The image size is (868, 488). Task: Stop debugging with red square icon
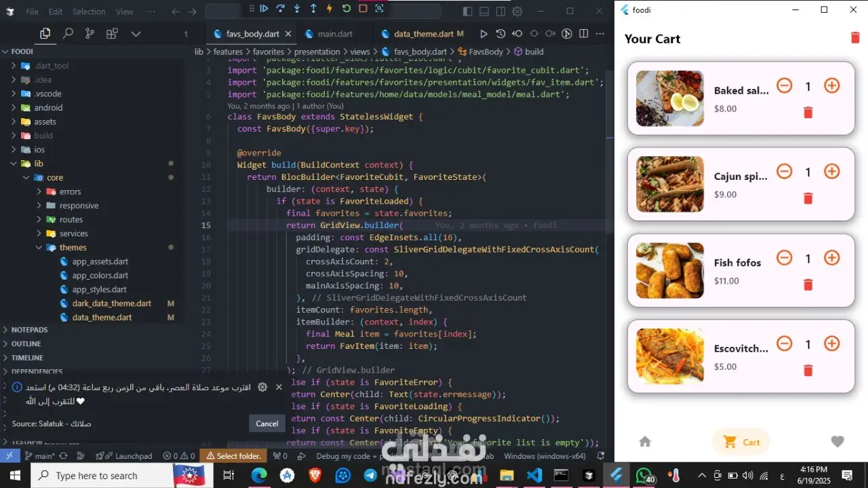coord(363,8)
